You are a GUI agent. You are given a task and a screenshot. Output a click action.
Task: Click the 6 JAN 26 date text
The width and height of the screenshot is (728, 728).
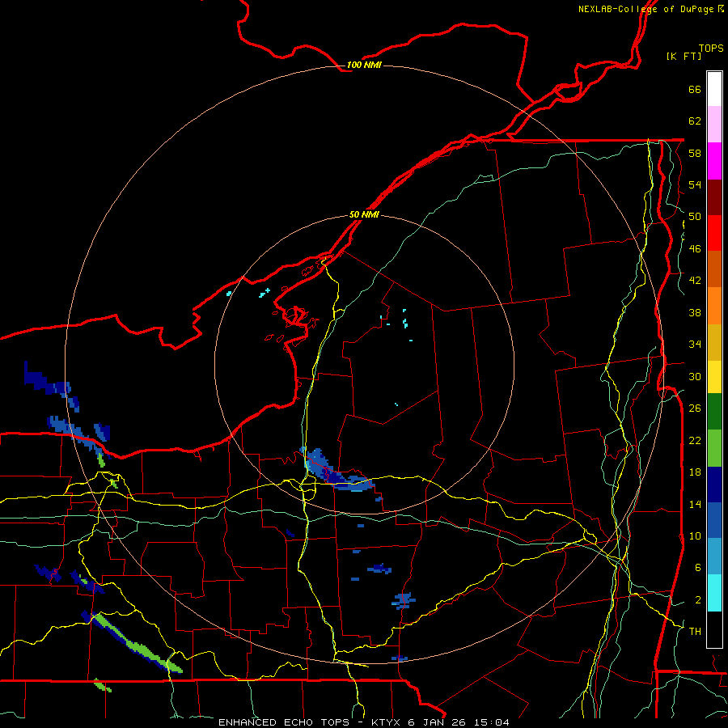(438, 722)
